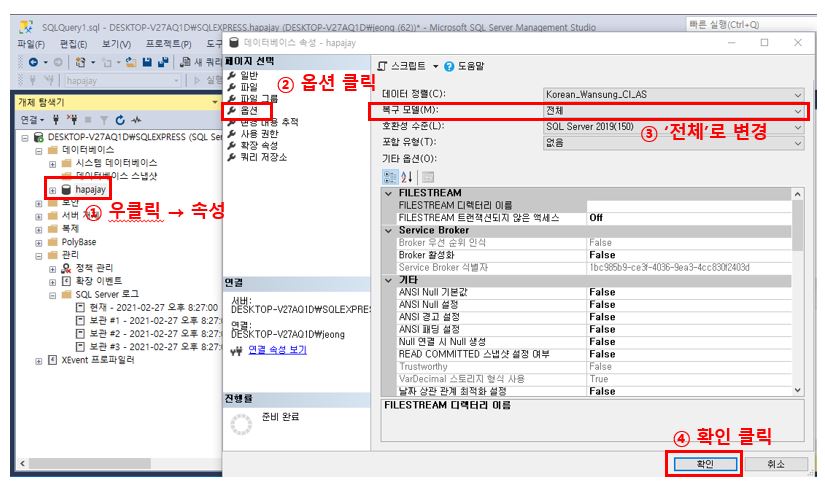This screenshot has width=825, height=482.
Task: Open the 복구 모델(M) dropdown
Action: pos(674,111)
